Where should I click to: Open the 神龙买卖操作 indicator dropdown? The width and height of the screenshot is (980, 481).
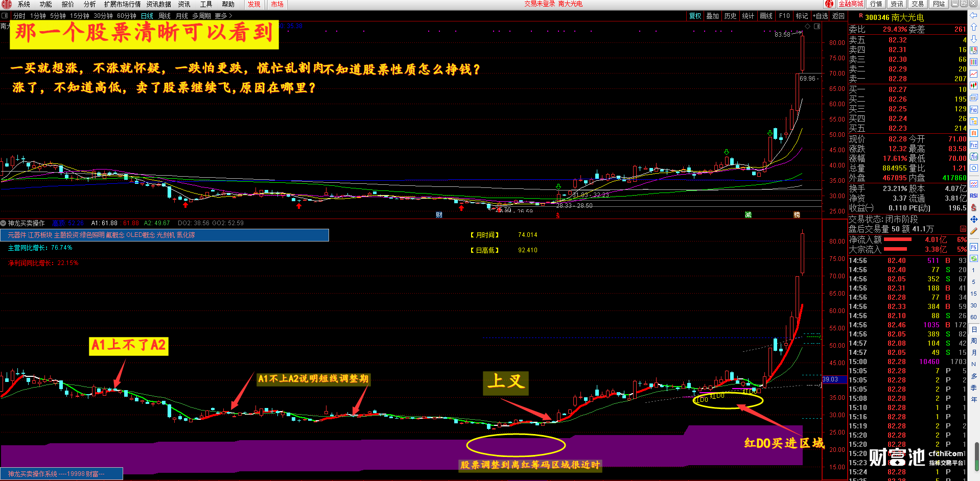coord(4,223)
